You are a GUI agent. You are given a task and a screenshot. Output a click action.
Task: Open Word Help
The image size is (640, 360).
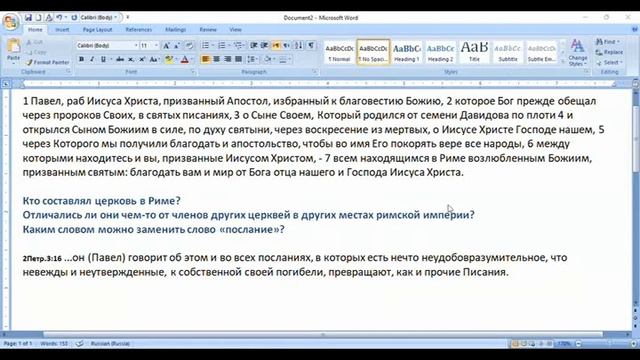tap(634, 29)
